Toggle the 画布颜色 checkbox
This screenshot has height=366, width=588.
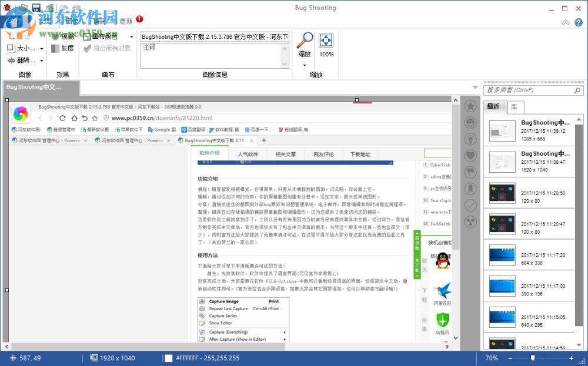86,35
